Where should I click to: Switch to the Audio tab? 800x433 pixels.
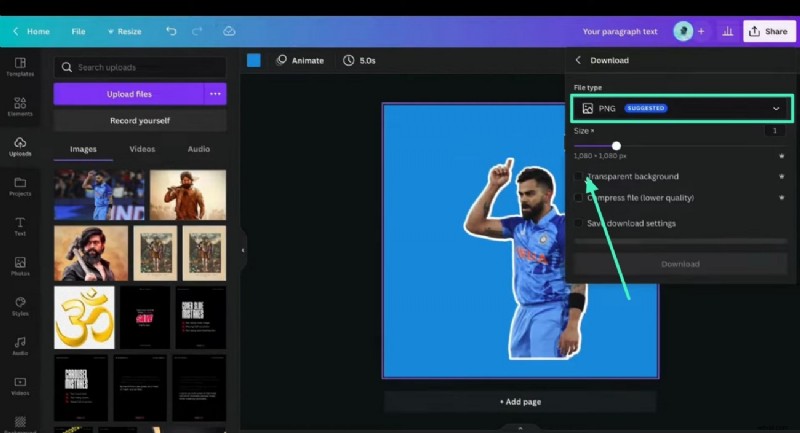[198, 149]
